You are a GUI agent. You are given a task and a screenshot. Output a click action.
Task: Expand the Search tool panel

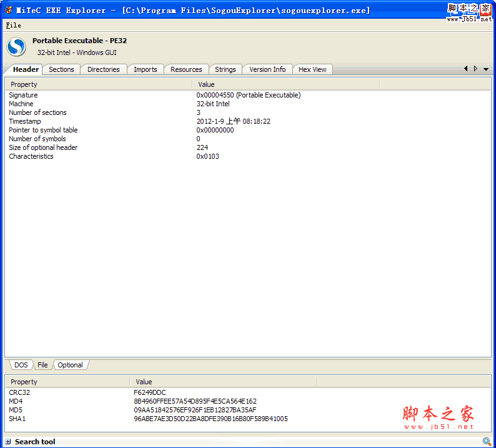coord(8,442)
